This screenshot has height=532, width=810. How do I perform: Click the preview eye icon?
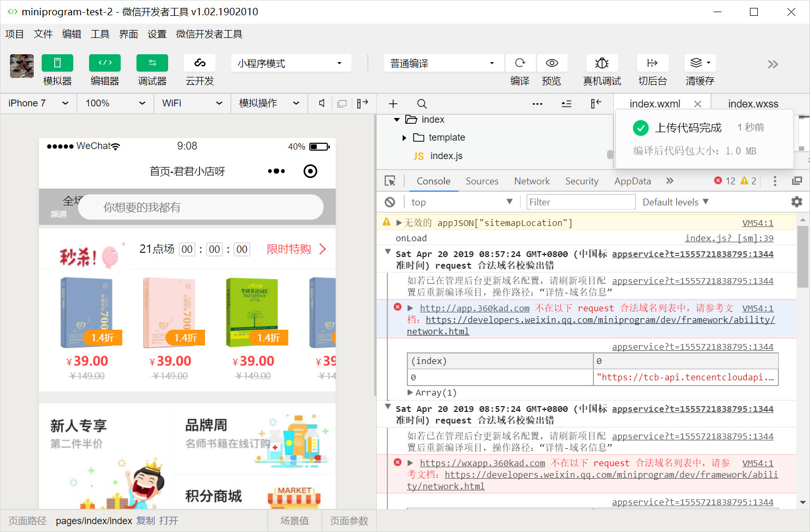click(552, 63)
